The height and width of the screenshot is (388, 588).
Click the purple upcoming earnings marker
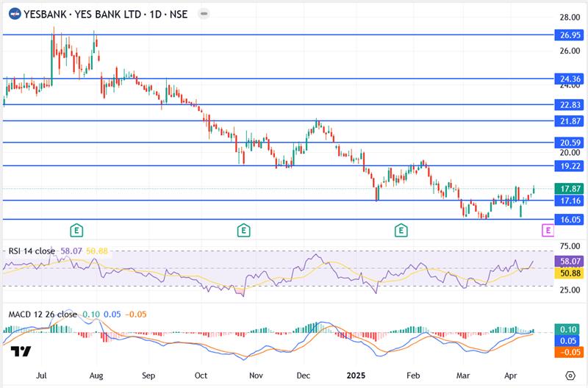point(548,231)
